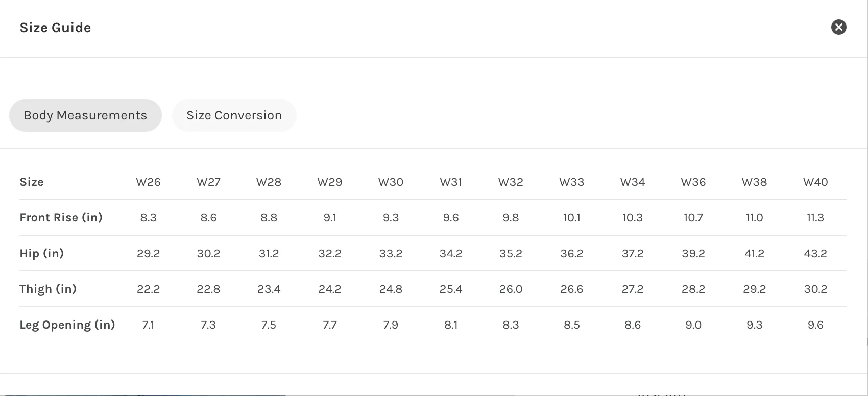Click the Size row header label

click(x=31, y=182)
